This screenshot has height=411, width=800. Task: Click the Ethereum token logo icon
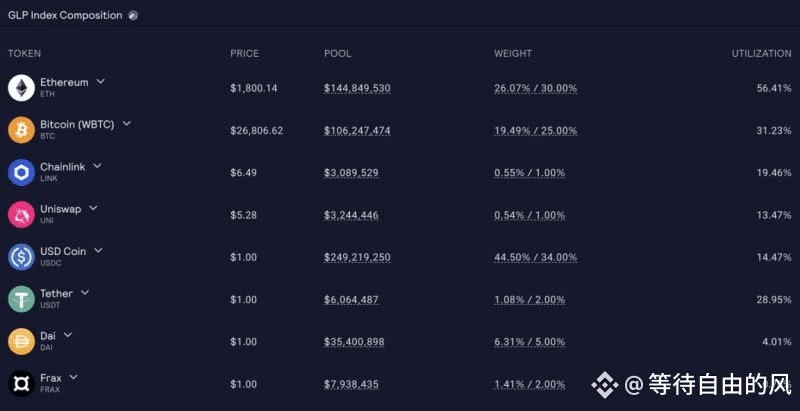21,88
